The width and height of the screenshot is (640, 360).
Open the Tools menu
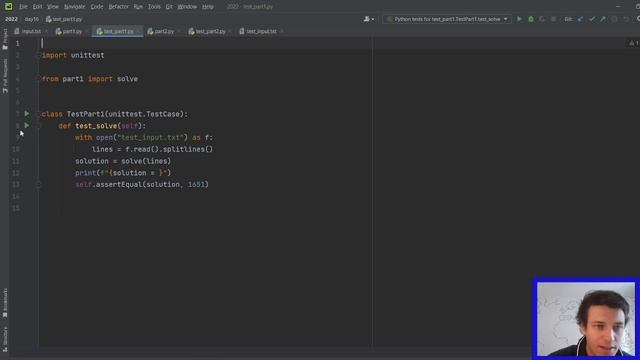[x=154, y=7]
